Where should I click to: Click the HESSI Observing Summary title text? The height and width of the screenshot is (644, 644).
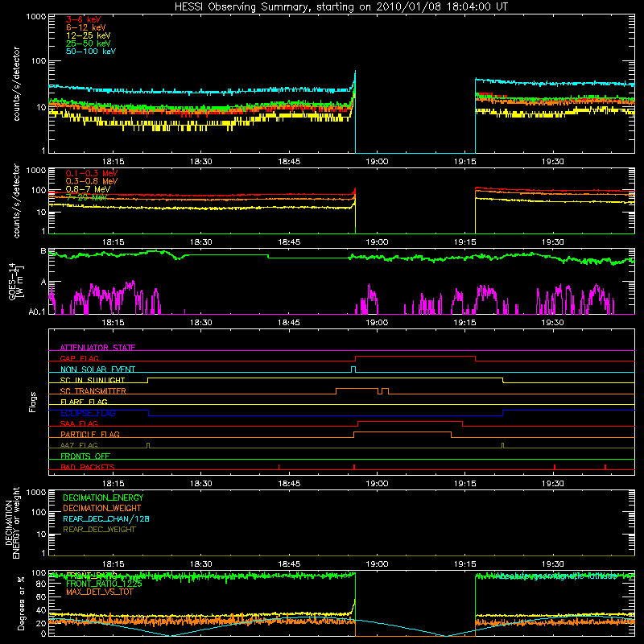click(x=341, y=7)
